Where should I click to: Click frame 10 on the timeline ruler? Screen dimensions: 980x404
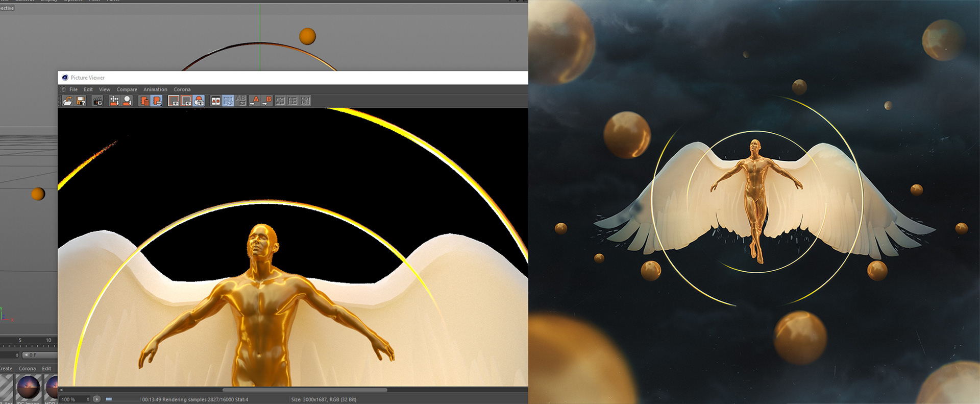[48, 340]
